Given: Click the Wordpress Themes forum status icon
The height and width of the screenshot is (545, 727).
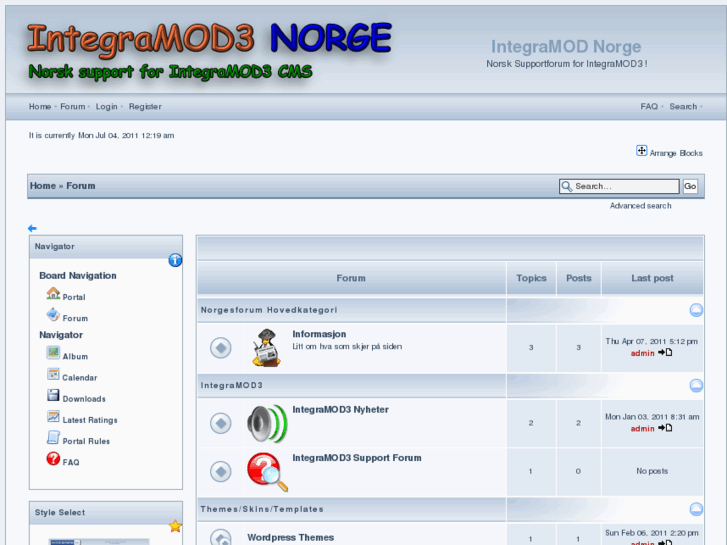Looking at the screenshot, I should click(x=221, y=538).
